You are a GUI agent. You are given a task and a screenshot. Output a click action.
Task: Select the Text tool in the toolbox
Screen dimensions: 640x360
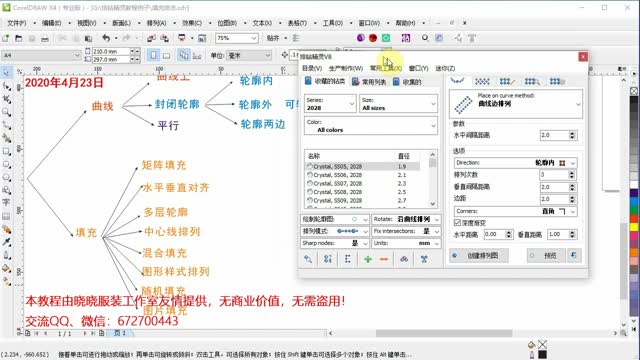6,203
